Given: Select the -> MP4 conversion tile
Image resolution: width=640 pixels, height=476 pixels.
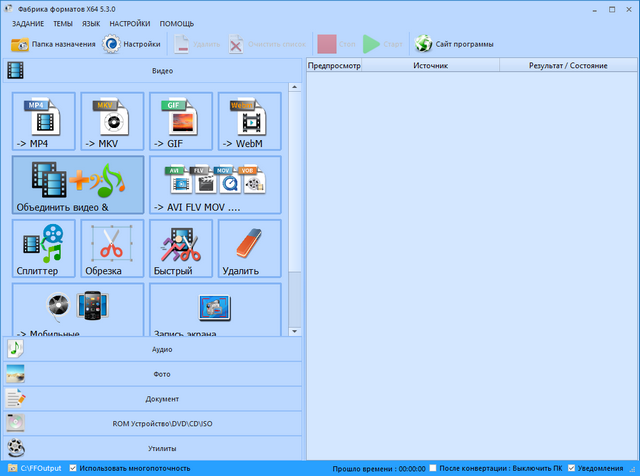Looking at the screenshot, I should [45, 123].
